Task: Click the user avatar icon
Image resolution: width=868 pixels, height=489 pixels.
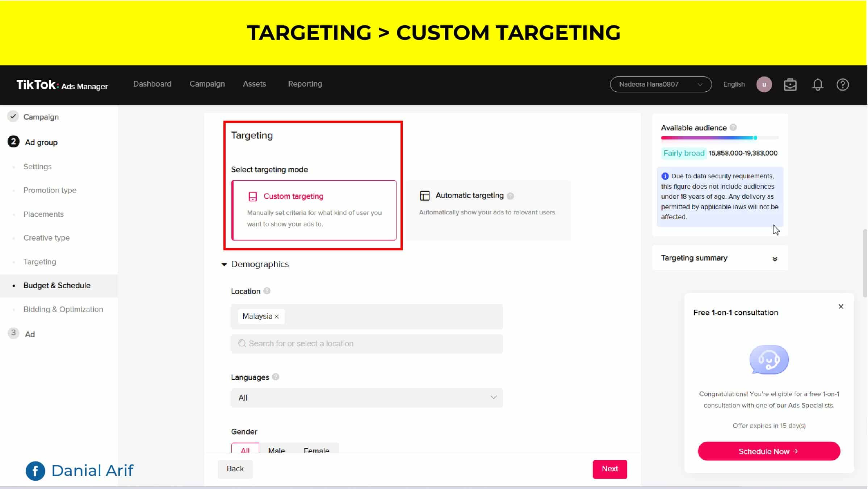Action: pos(764,85)
